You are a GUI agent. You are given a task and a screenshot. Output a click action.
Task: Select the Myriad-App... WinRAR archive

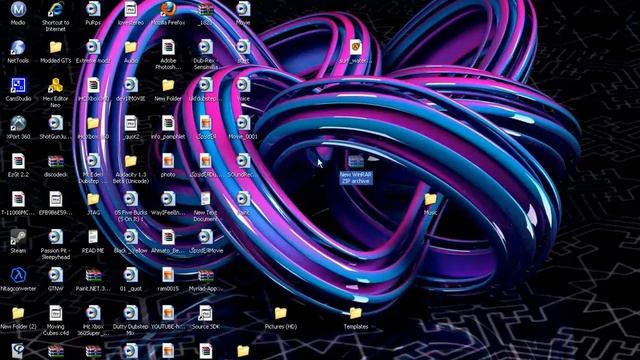click(206, 275)
